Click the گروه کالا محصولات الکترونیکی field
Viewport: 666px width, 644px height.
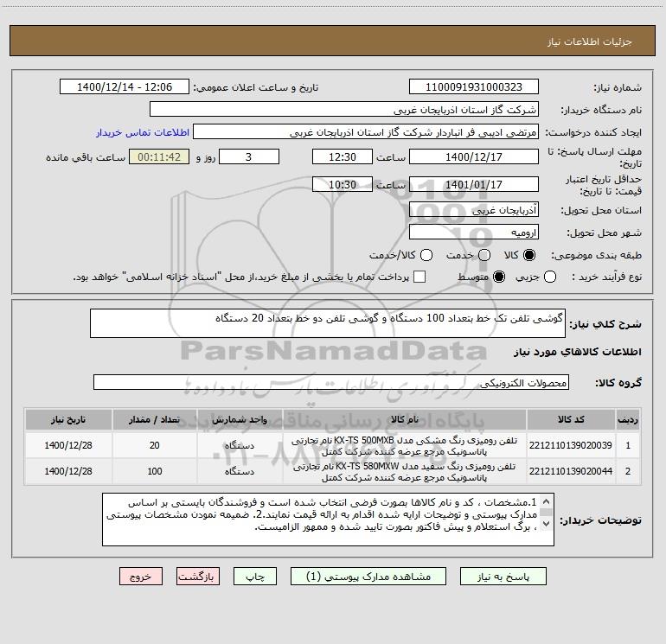point(331,382)
